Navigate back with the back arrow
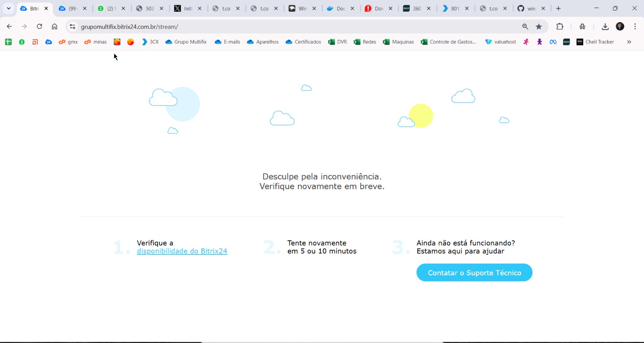This screenshot has height=343, width=644. tap(9, 27)
